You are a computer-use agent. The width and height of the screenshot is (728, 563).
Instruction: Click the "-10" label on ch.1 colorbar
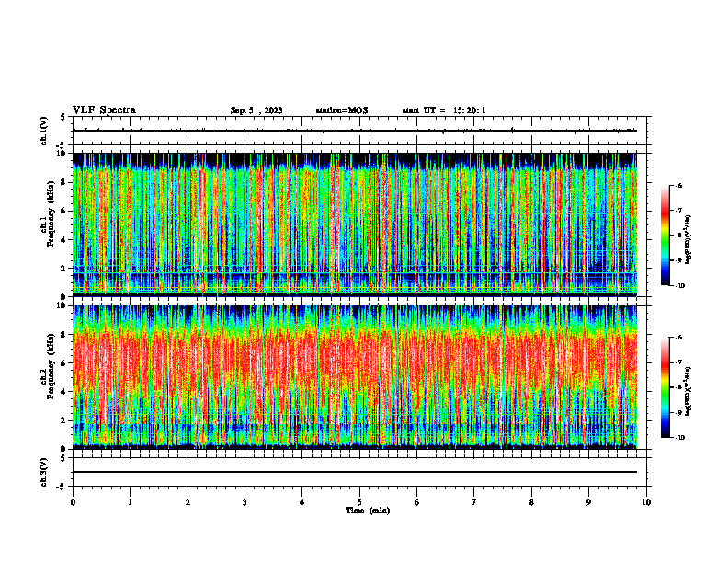(x=679, y=286)
